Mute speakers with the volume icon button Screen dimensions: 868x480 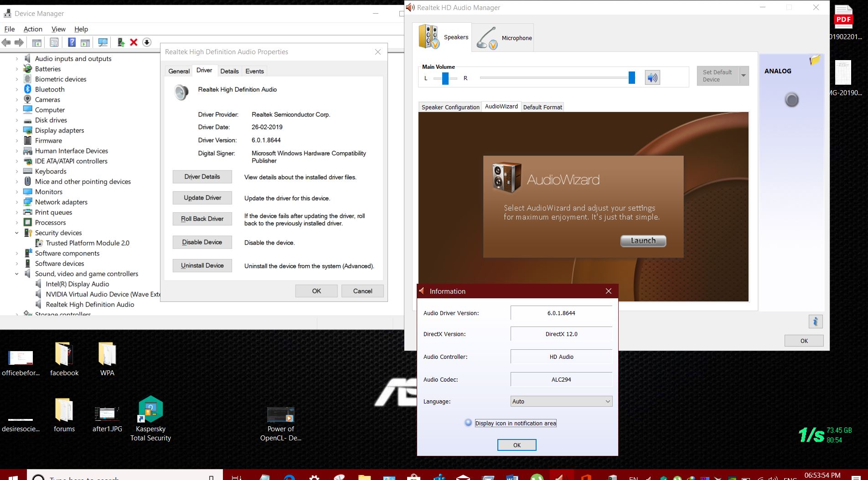pyautogui.click(x=652, y=78)
